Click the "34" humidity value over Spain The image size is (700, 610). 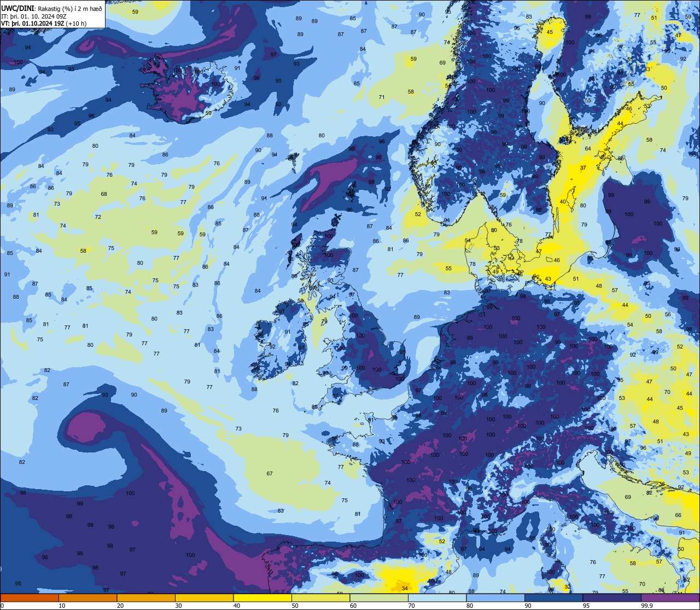[405, 588]
